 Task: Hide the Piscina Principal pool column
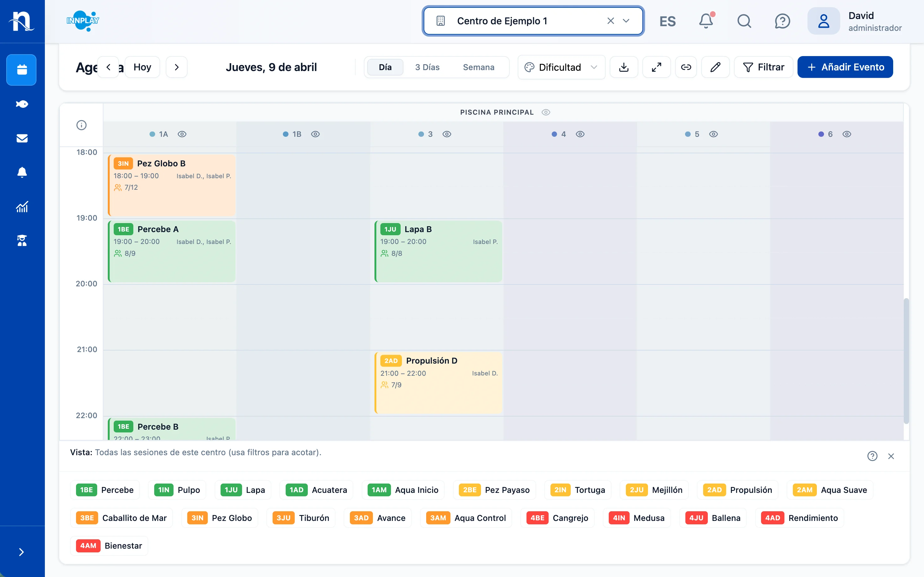pyautogui.click(x=545, y=112)
